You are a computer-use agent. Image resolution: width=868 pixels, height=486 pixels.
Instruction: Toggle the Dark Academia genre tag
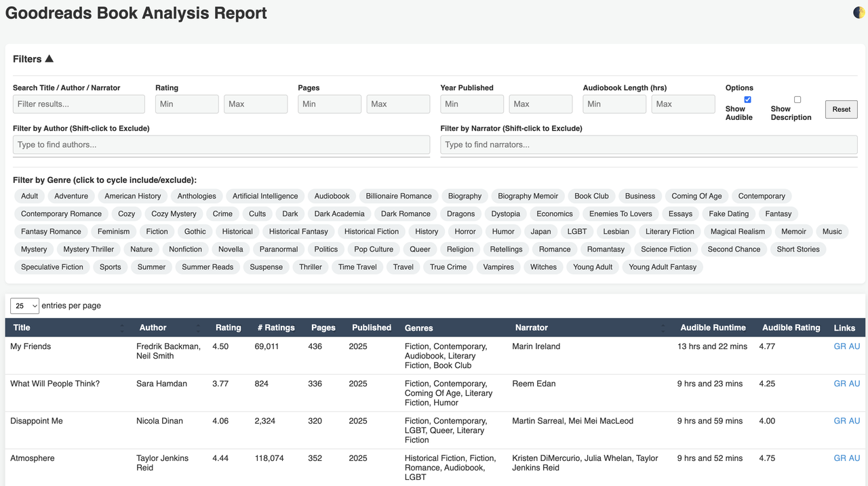340,214
